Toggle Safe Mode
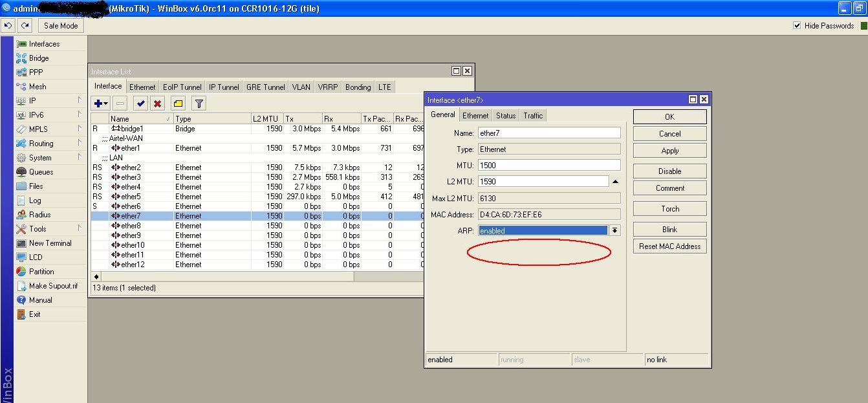 (61, 25)
